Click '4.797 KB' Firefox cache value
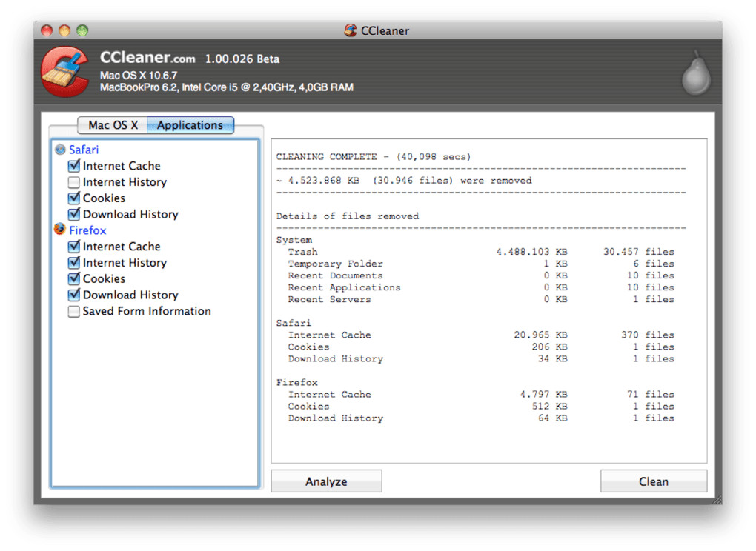The height and width of the screenshot is (551, 756). pyautogui.click(x=543, y=395)
